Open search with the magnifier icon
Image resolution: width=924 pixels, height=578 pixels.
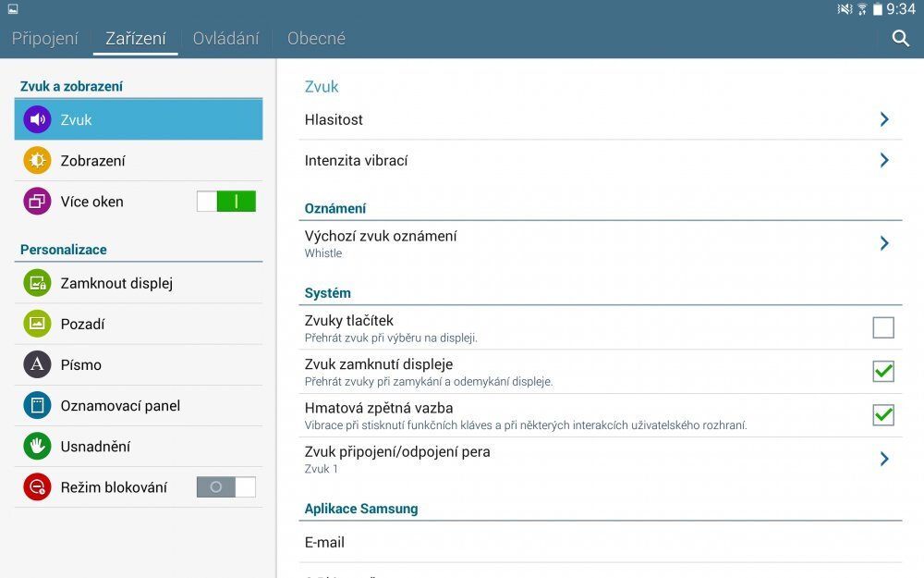(x=900, y=39)
